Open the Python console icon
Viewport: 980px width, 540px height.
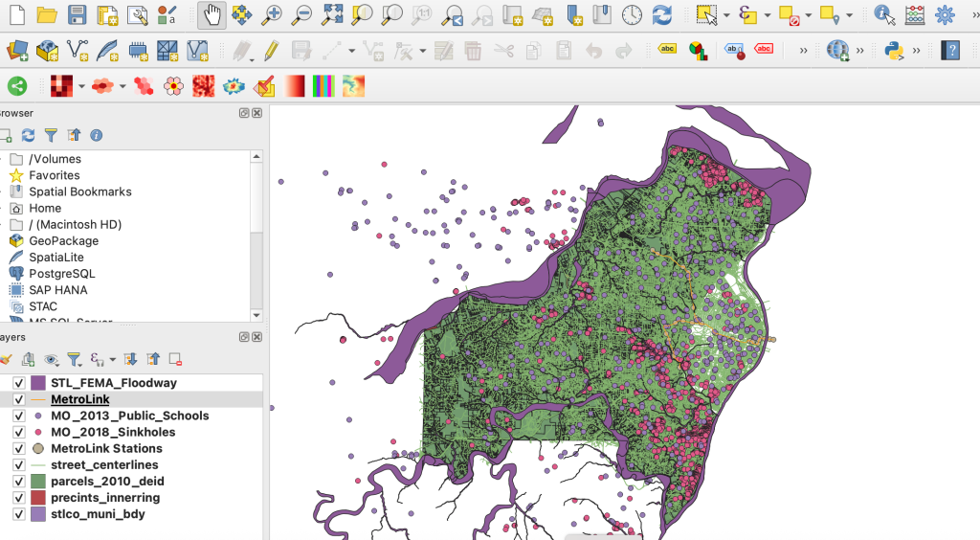[x=894, y=50]
